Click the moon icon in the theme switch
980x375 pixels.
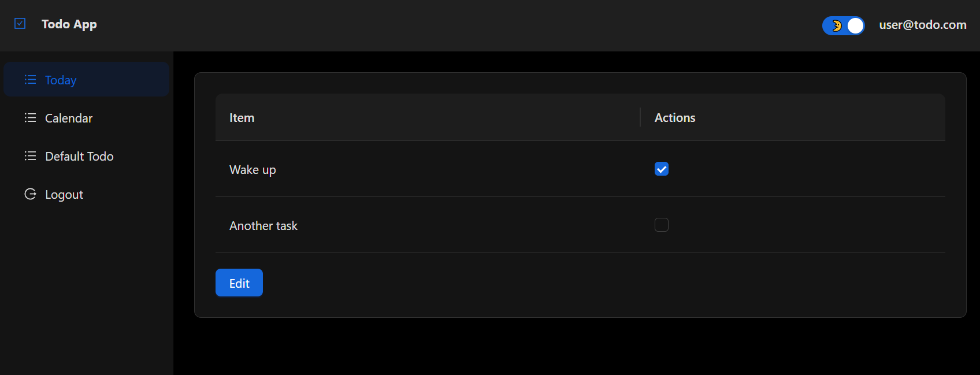(836, 25)
